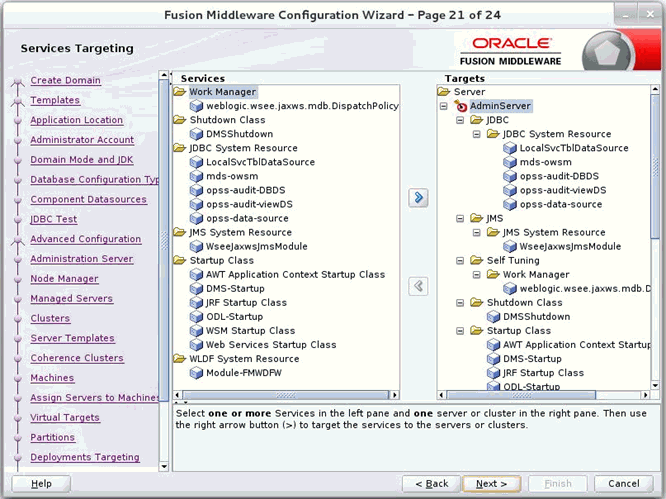Click the Back button

click(x=432, y=484)
